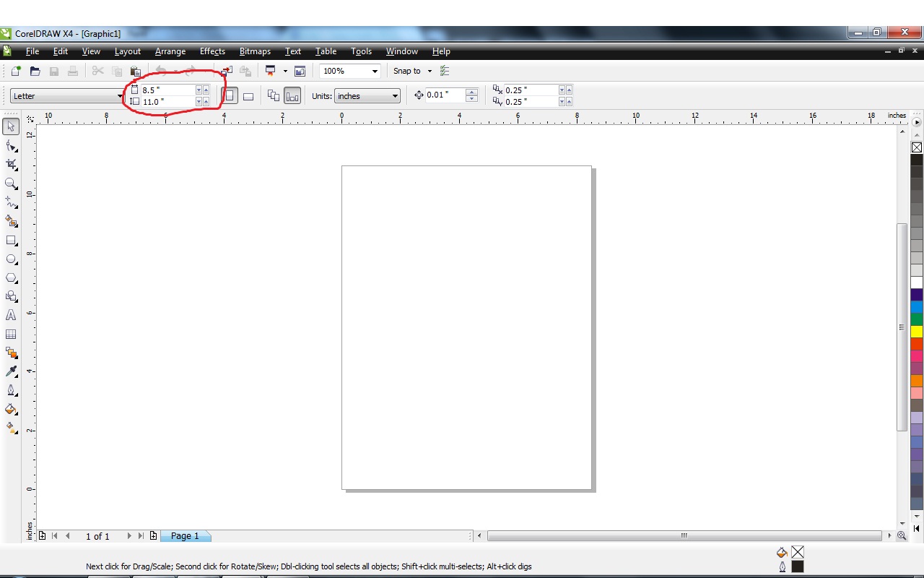
Task: Click the Welcome Screen icon
Action: coord(300,71)
